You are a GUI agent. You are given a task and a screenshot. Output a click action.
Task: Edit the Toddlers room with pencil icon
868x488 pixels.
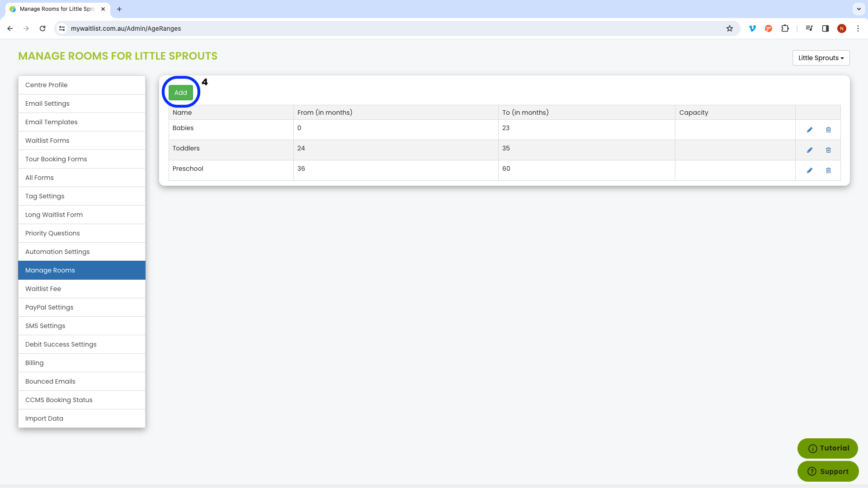(x=810, y=150)
